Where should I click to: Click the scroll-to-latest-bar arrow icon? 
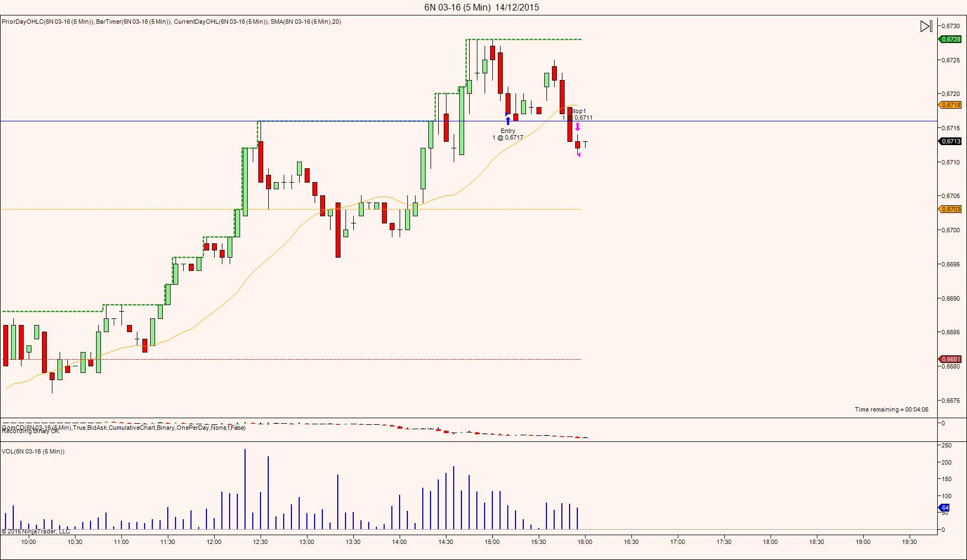tap(926, 26)
